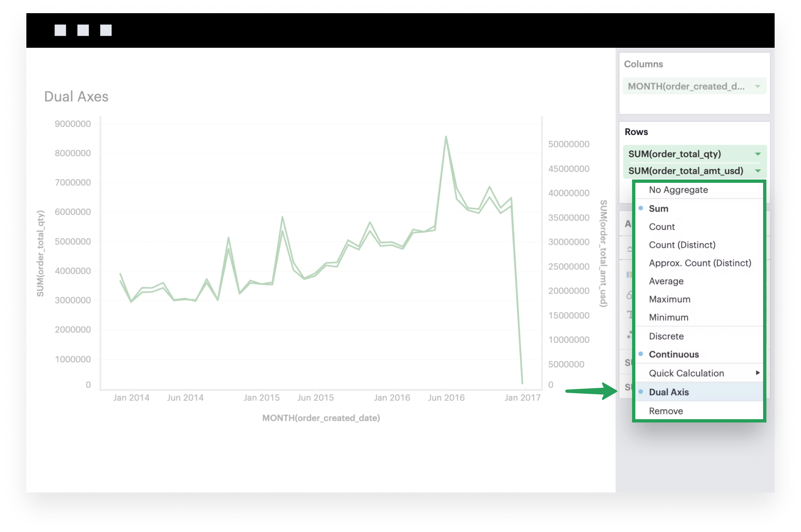This screenshot has height=532, width=801.
Task: Click the first white square in title bar
Action: (60, 30)
